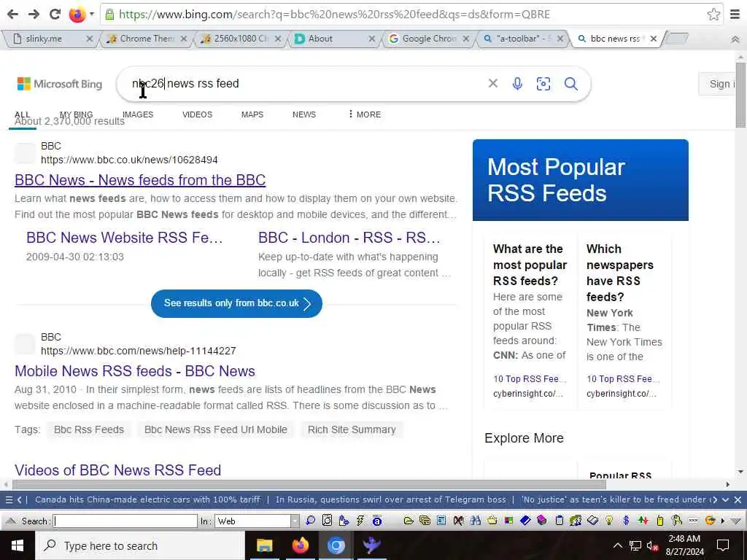The image size is (747, 560).
Task: Switch to the Google Chrome tab
Action: 427,39
